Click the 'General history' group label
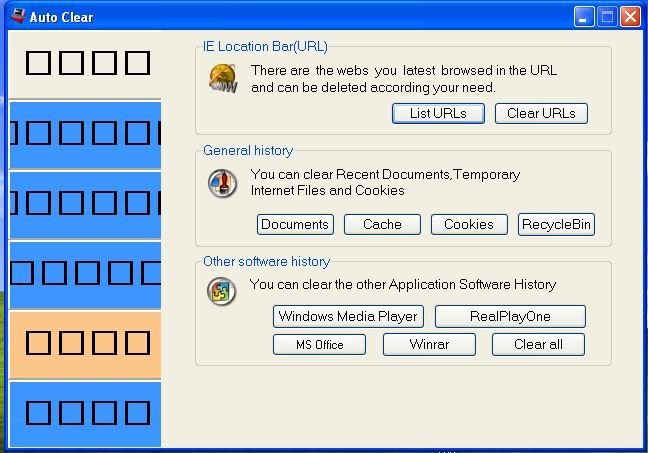This screenshot has height=453, width=648. coord(248,150)
